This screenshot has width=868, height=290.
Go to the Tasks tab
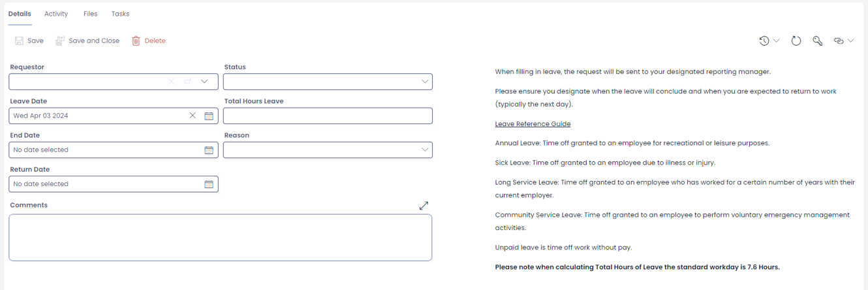(x=120, y=14)
